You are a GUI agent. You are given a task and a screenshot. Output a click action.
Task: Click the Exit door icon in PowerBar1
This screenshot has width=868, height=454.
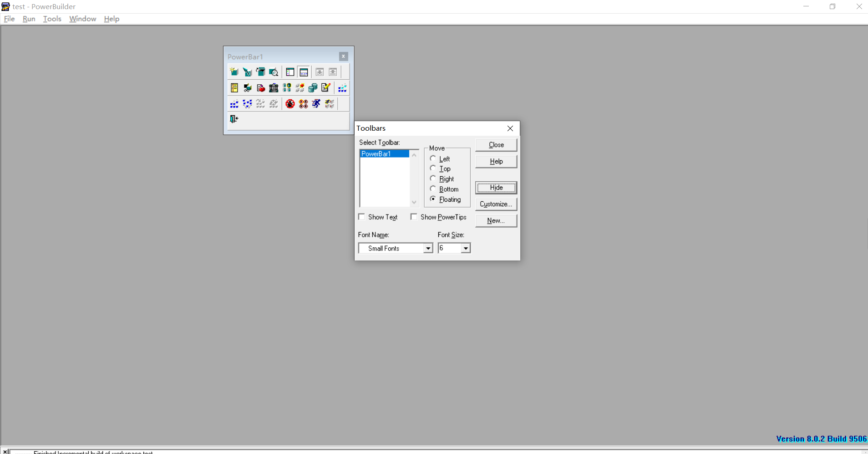point(234,119)
